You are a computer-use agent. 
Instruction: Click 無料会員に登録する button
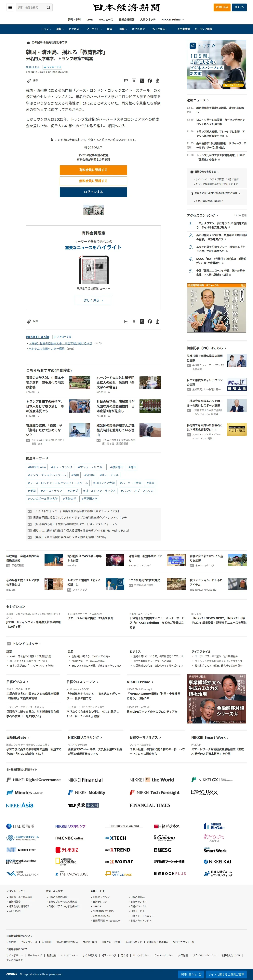(x=93, y=181)
